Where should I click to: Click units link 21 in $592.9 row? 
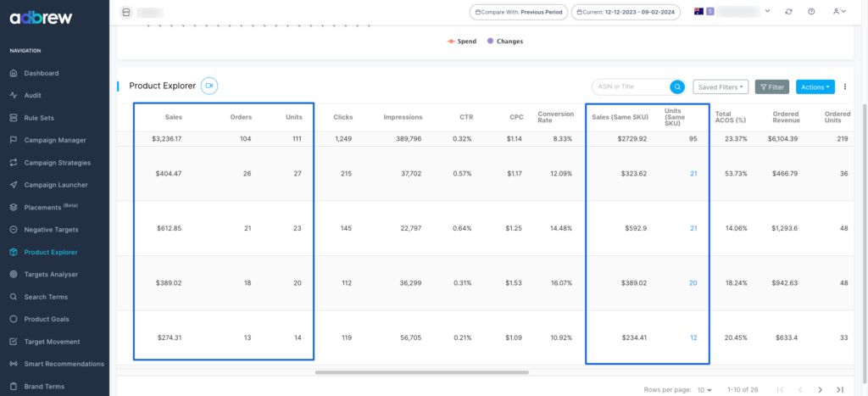693,228
